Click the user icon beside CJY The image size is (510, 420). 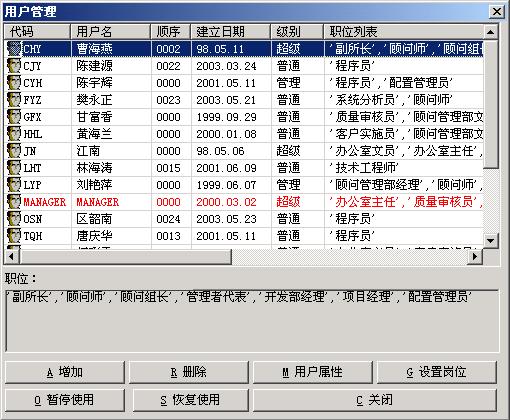click(x=14, y=66)
